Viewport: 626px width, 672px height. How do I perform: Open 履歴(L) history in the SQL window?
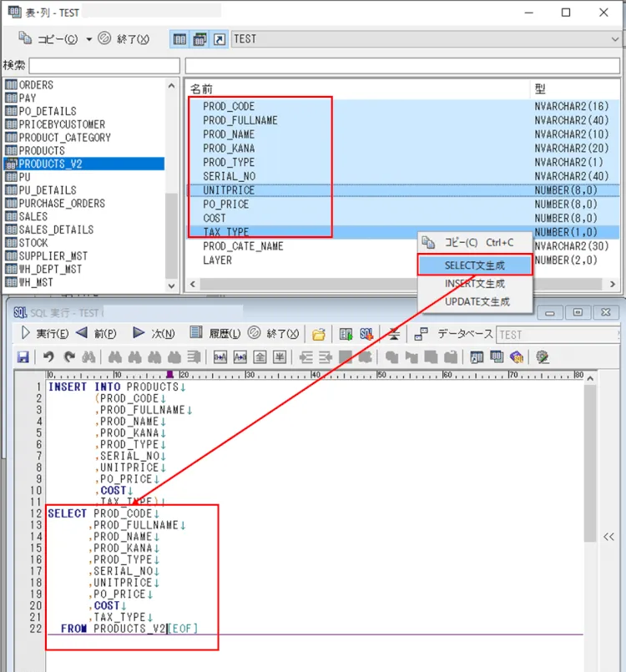pyautogui.click(x=215, y=333)
